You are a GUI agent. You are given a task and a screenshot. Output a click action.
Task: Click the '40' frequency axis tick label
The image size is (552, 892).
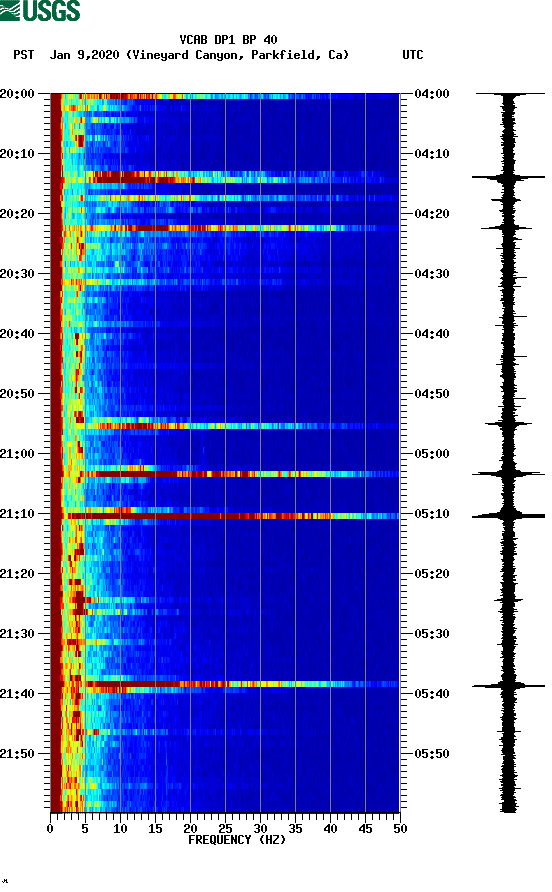pos(331,829)
